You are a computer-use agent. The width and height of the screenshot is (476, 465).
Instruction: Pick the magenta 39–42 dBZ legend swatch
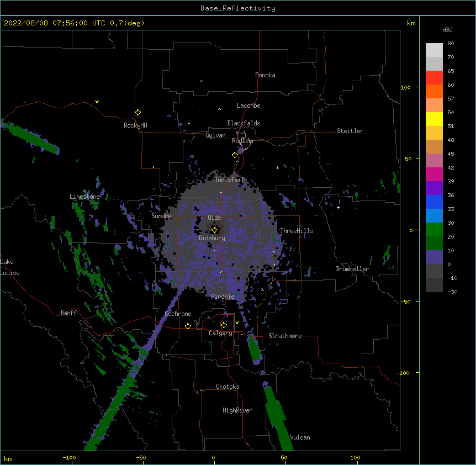434,174
